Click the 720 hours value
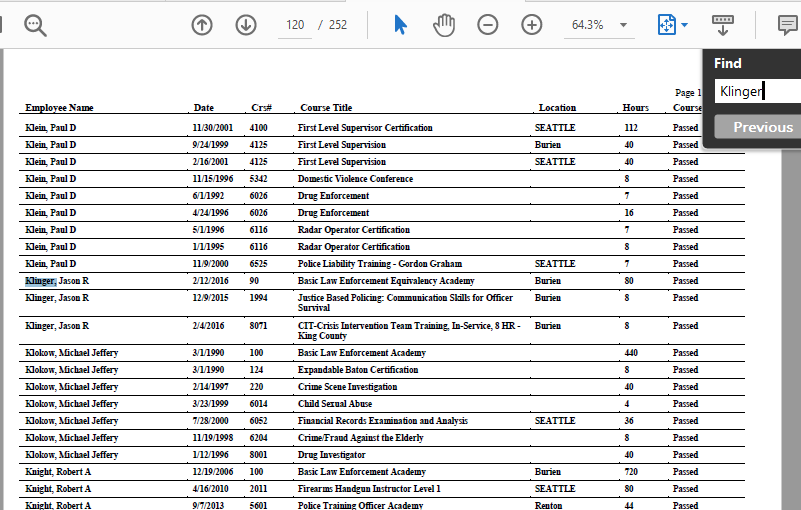 click(x=631, y=472)
